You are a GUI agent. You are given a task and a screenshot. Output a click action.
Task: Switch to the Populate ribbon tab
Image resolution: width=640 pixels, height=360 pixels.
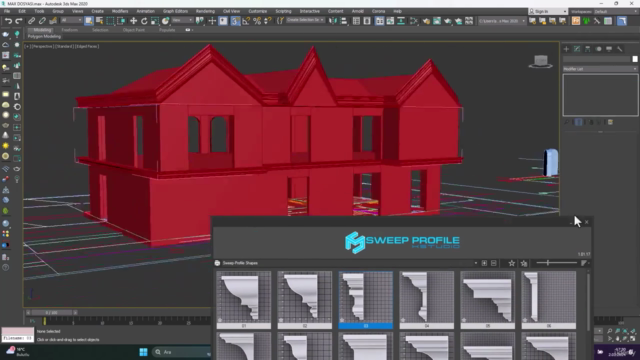click(x=167, y=30)
